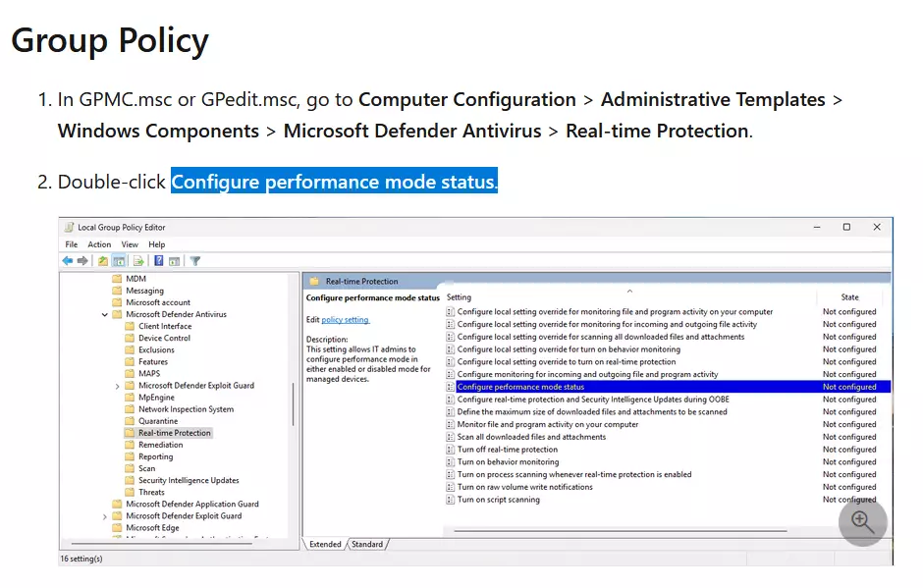Click policy icon beside Turn on raw volume write notifications

451,487
